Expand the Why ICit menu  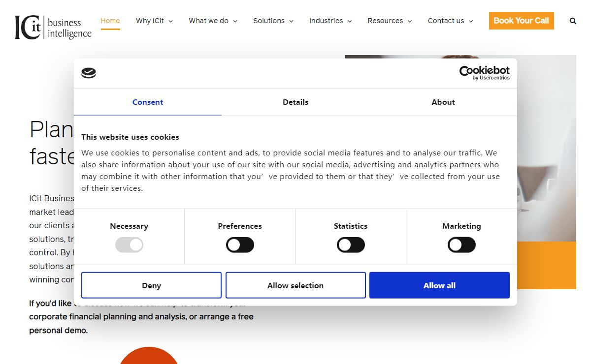click(x=154, y=21)
